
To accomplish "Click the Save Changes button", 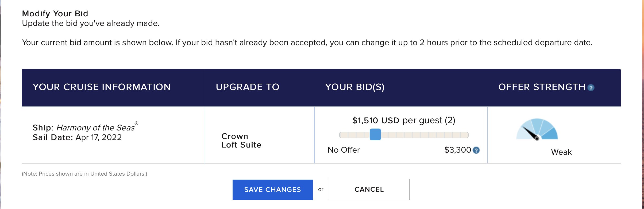I will 273,190.
